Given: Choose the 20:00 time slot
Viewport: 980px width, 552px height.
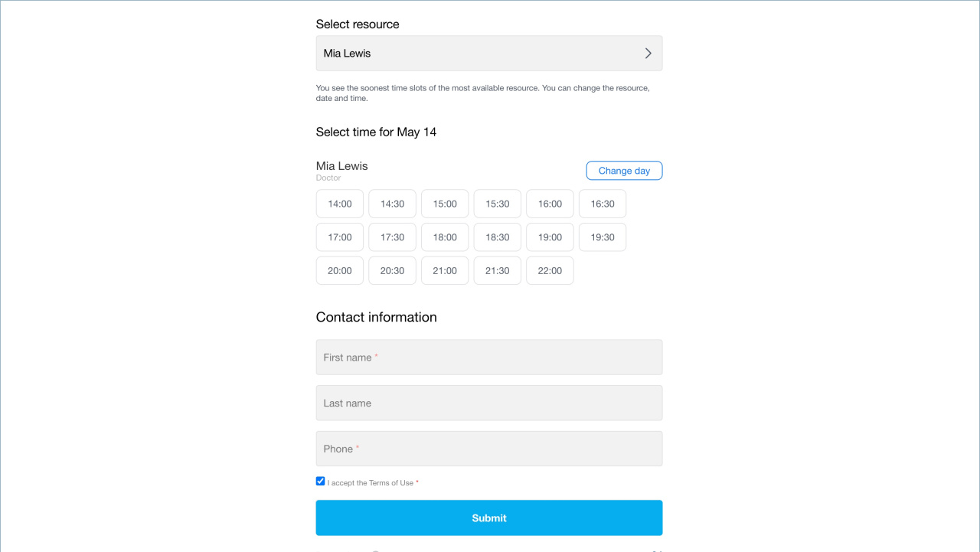Looking at the screenshot, I should tap(340, 271).
